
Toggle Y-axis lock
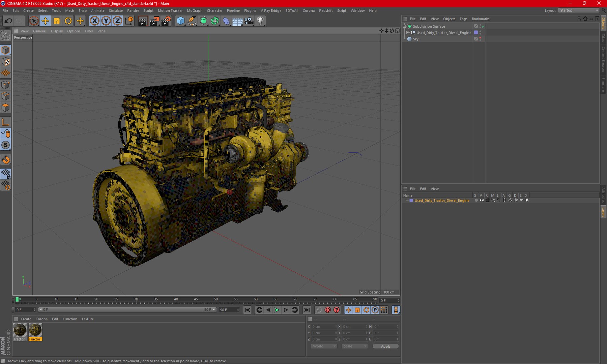(106, 21)
